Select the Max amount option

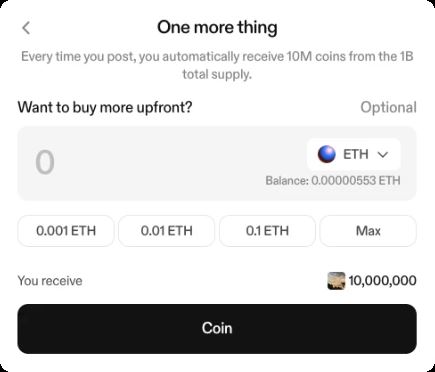[x=368, y=231]
